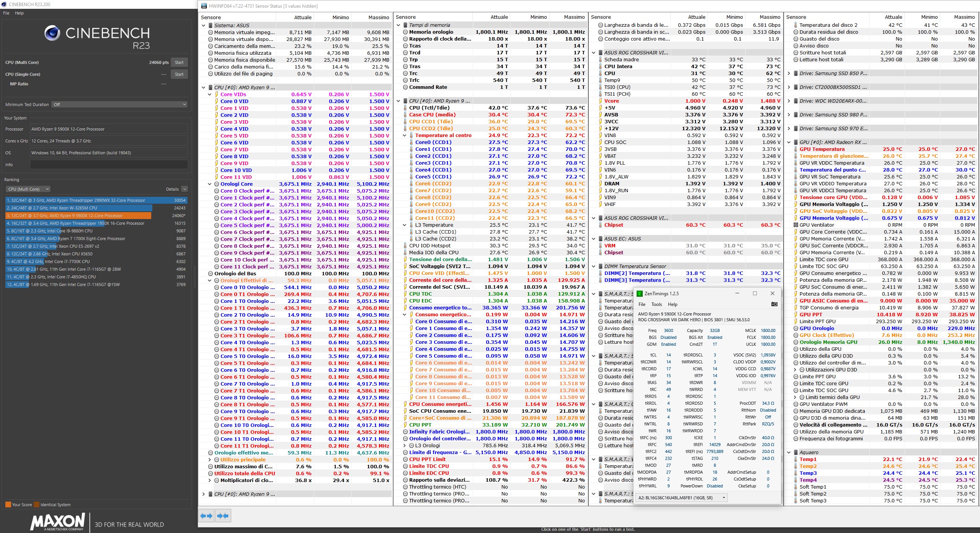Click the Cinebench R23 logo sphere icon
Screen dimensions: 980x533
(x=52, y=33)
